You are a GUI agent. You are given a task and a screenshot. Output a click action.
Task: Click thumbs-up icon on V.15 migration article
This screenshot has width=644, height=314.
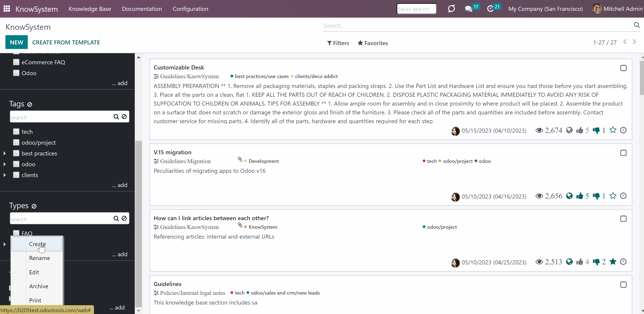[x=580, y=196]
